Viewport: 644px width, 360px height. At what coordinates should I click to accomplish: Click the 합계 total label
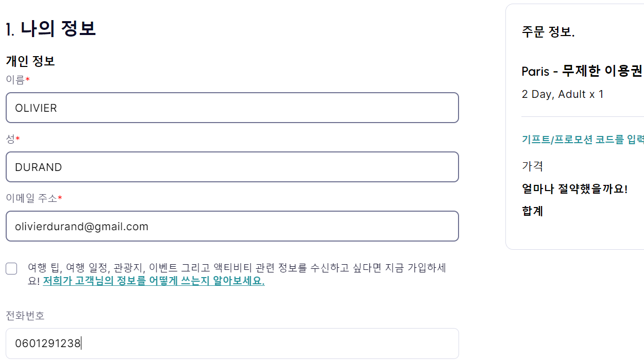click(532, 211)
